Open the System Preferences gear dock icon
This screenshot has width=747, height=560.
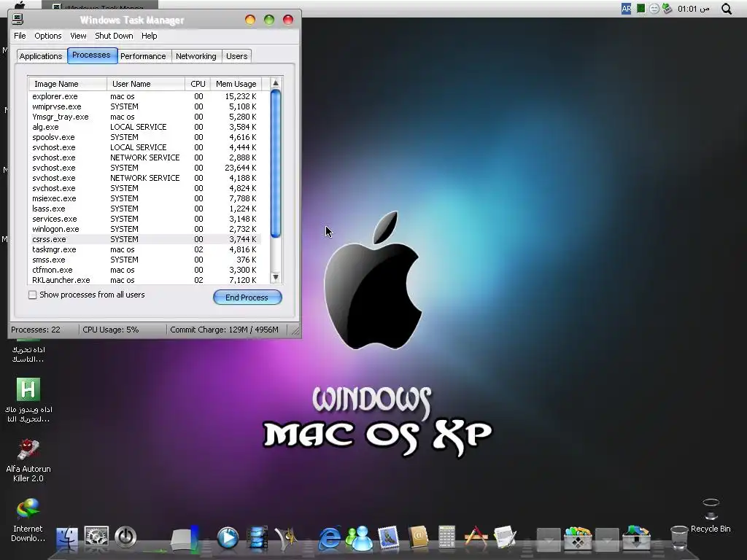point(96,537)
